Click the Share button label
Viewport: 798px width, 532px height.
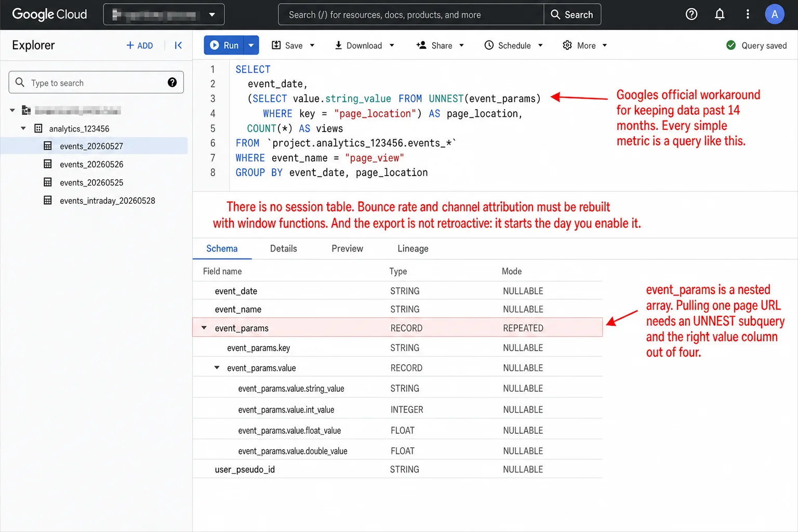442,46
